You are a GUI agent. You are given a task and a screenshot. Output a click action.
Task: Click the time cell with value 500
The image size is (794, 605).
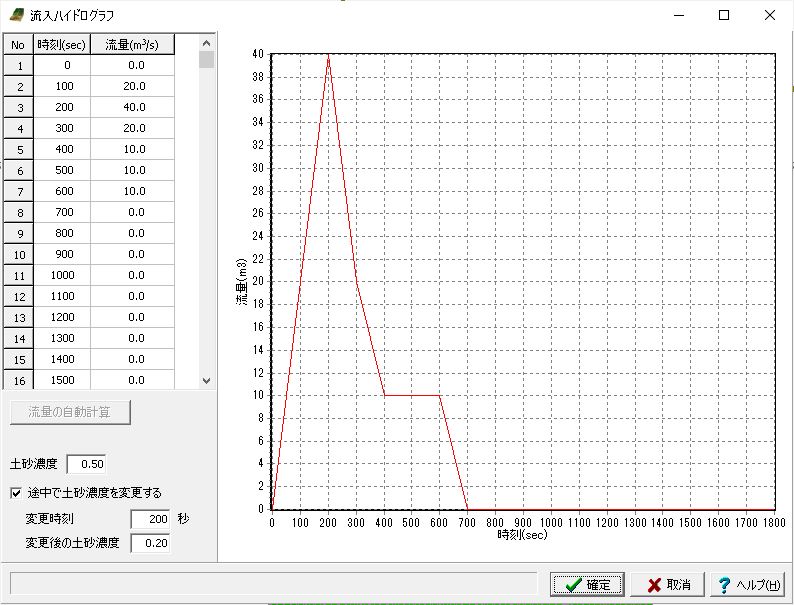[x=62, y=170]
